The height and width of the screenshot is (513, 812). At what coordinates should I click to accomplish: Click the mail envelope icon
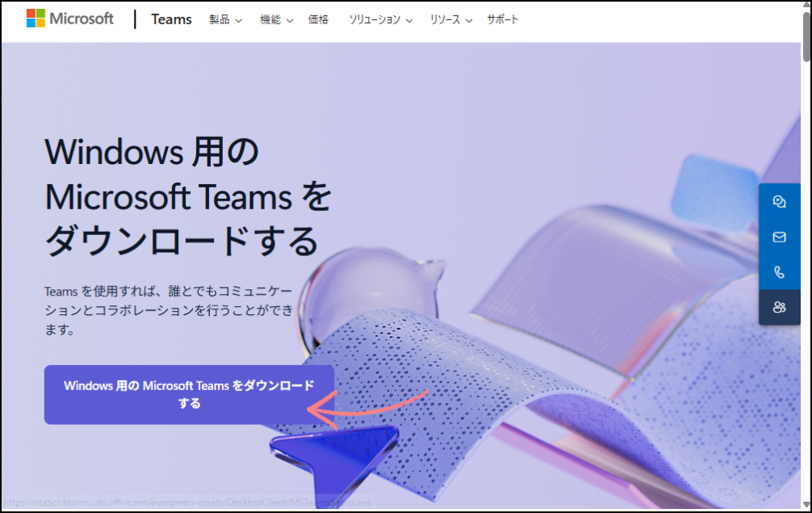779,237
